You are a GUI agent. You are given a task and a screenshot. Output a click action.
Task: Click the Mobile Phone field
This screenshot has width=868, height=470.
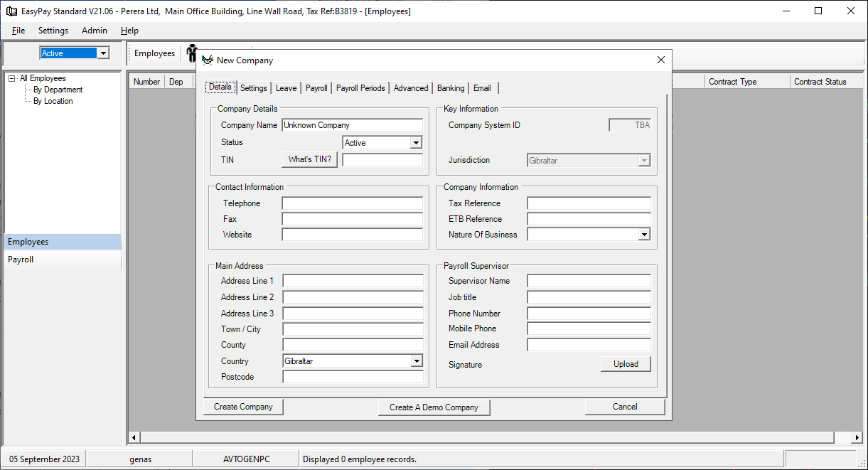[x=589, y=329]
